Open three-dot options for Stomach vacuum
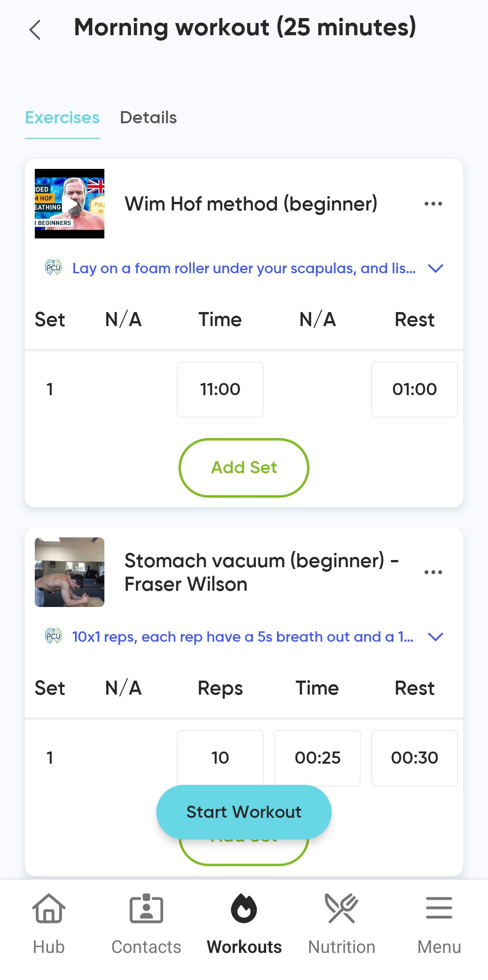 click(433, 572)
